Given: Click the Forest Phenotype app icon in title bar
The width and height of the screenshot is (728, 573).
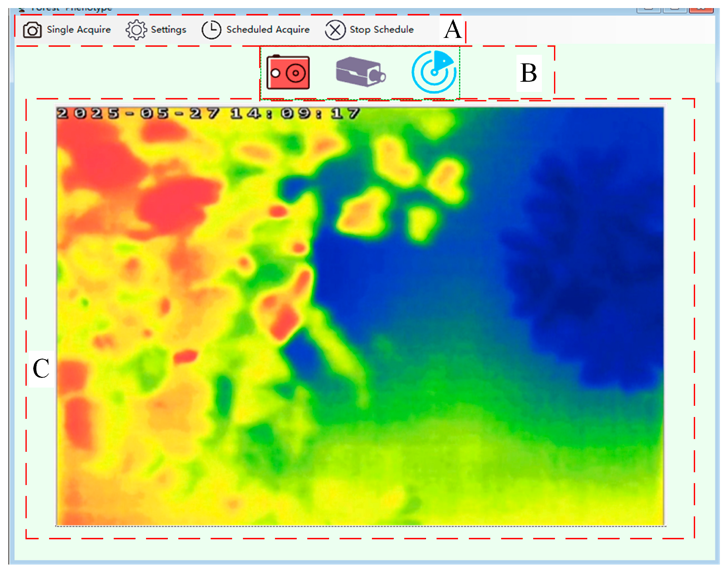Looking at the screenshot, I should point(21,9).
